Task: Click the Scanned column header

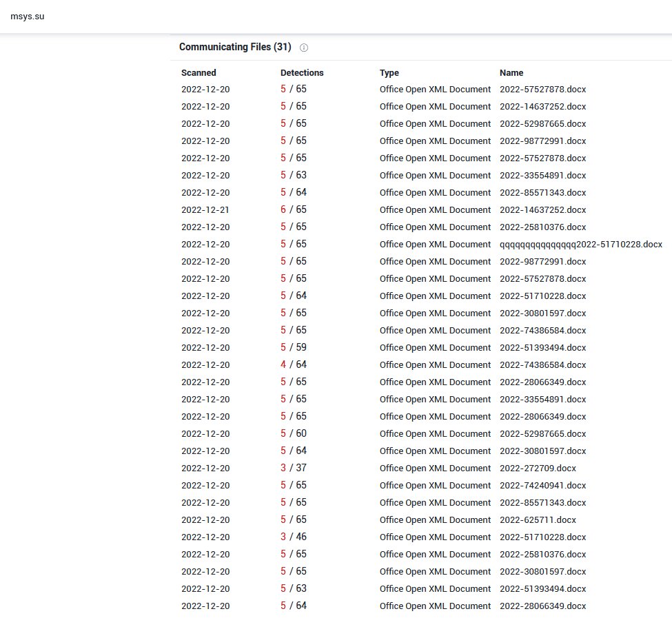Action: click(198, 73)
